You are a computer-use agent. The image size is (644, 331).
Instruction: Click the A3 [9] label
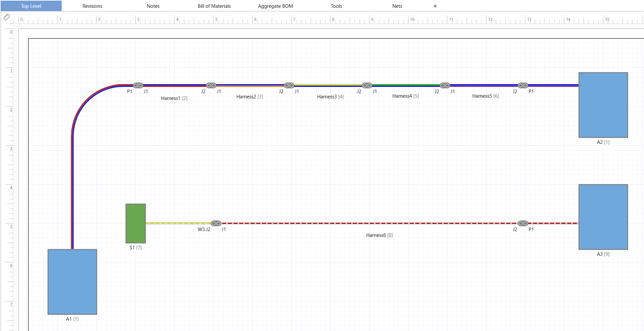pos(603,254)
